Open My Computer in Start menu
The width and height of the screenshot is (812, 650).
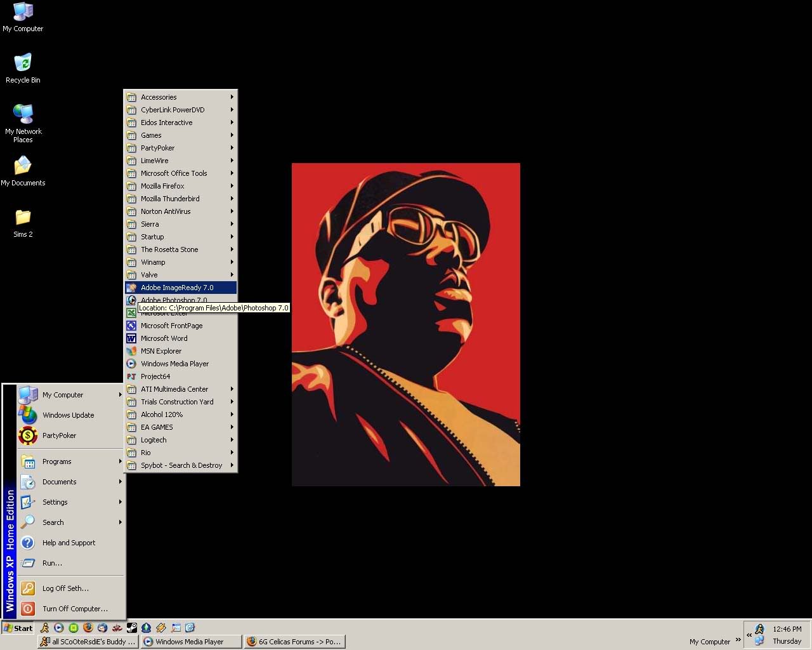[70, 395]
